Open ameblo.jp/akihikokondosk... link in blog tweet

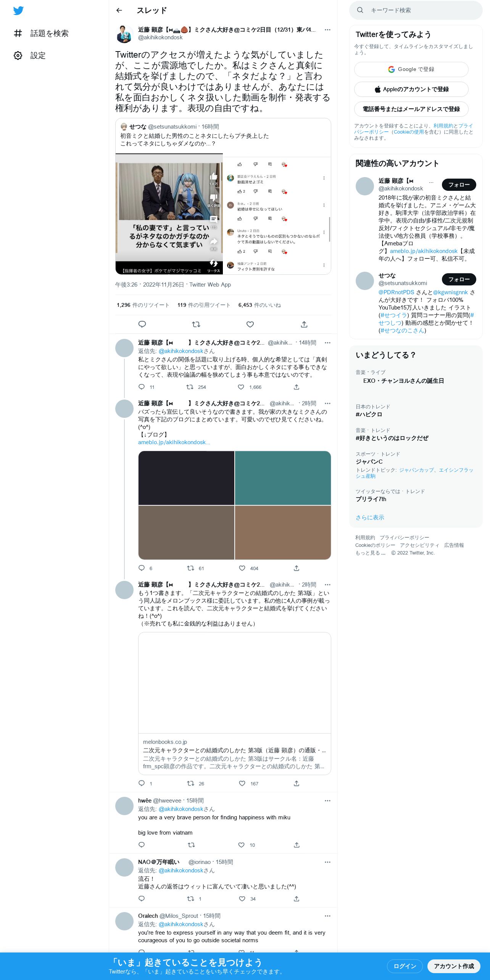[x=174, y=442]
